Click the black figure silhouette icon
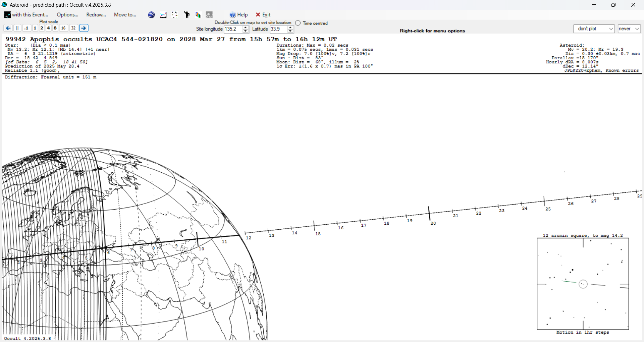Image resolution: width=644 pixels, height=342 pixels. click(x=186, y=15)
